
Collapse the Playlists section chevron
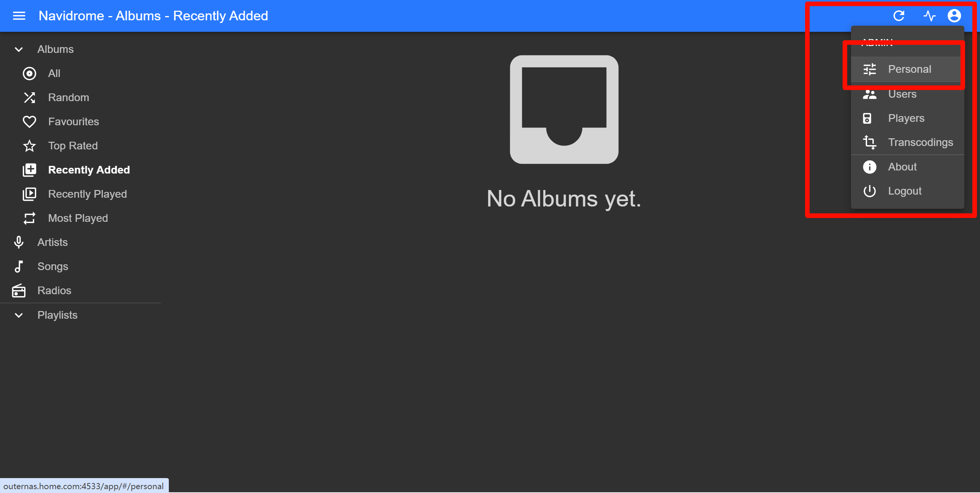(19, 315)
